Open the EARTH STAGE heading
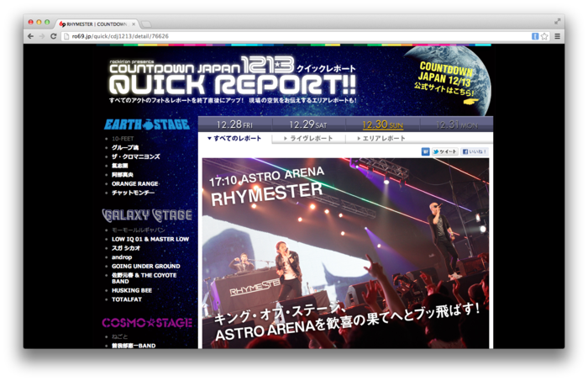Image resolution: width=588 pixels, height=381 pixels. coord(147,124)
